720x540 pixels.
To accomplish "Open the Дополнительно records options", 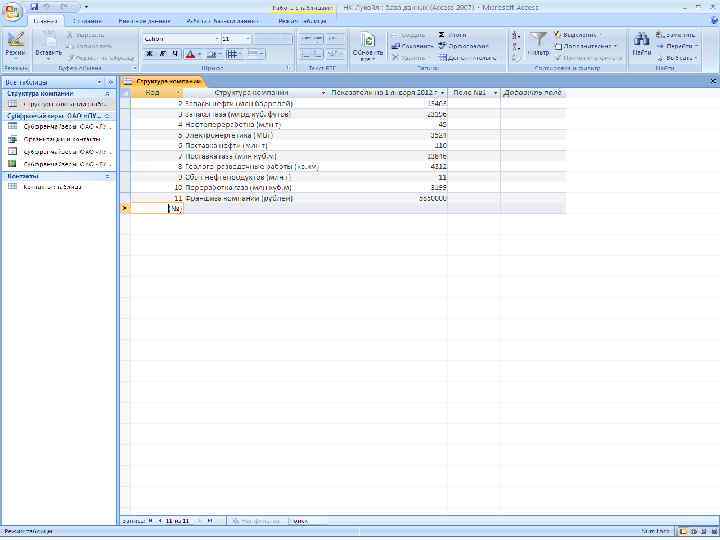I will (467, 58).
